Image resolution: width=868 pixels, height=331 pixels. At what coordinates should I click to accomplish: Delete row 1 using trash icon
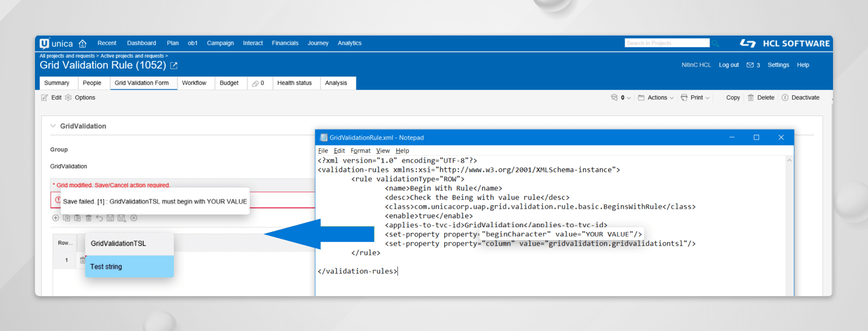82,260
